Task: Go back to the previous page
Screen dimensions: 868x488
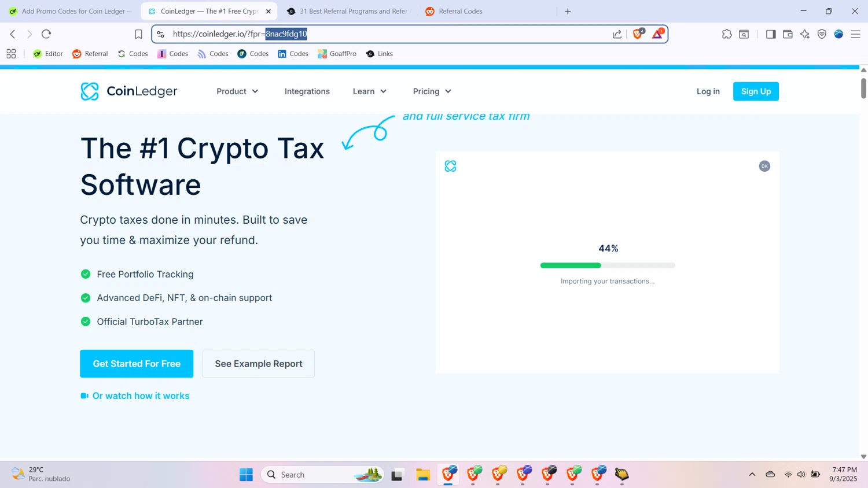Action: coord(13,34)
